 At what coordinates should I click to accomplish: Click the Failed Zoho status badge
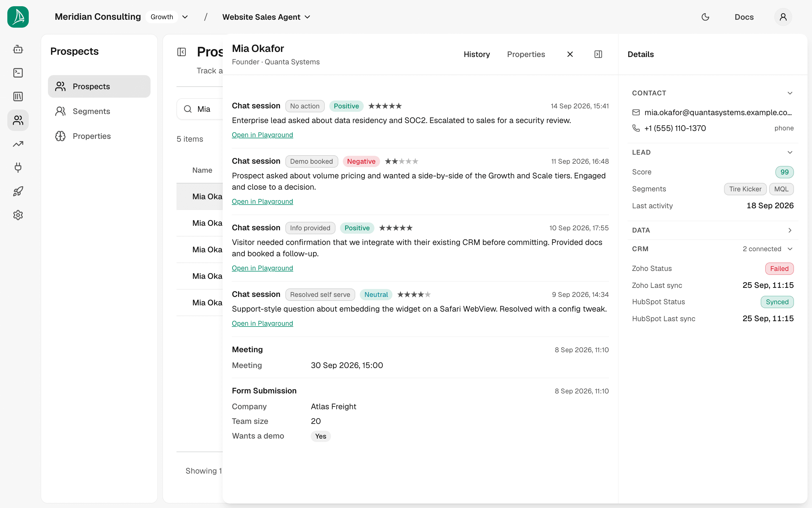click(x=779, y=268)
